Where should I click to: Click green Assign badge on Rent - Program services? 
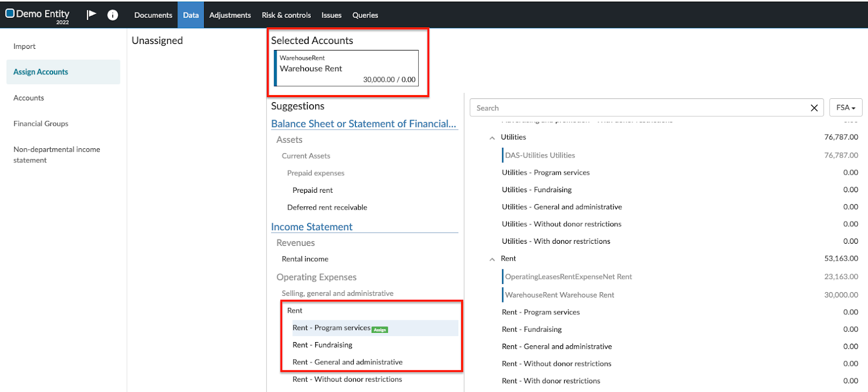380,330
